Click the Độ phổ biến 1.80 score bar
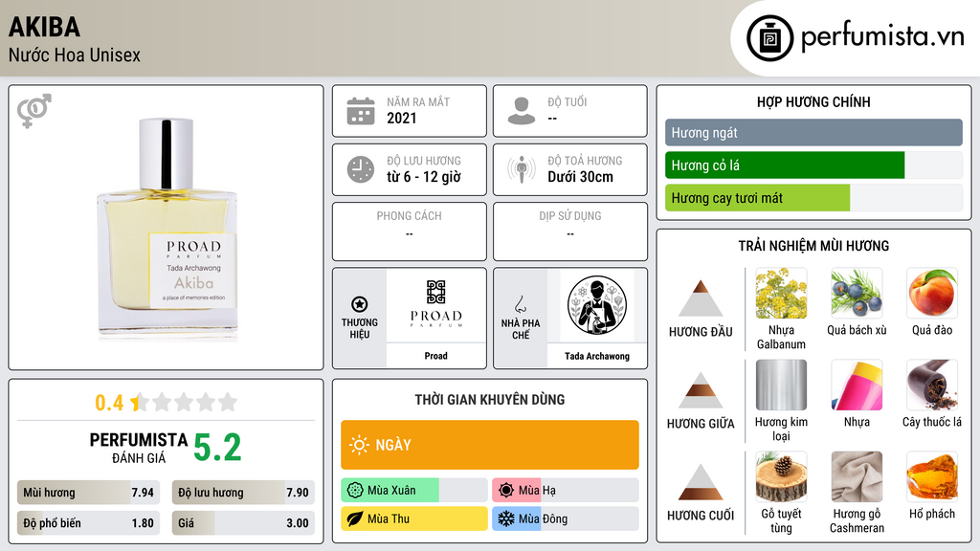Viewport: 980px width, 551px height. click(x=89, y=523)
